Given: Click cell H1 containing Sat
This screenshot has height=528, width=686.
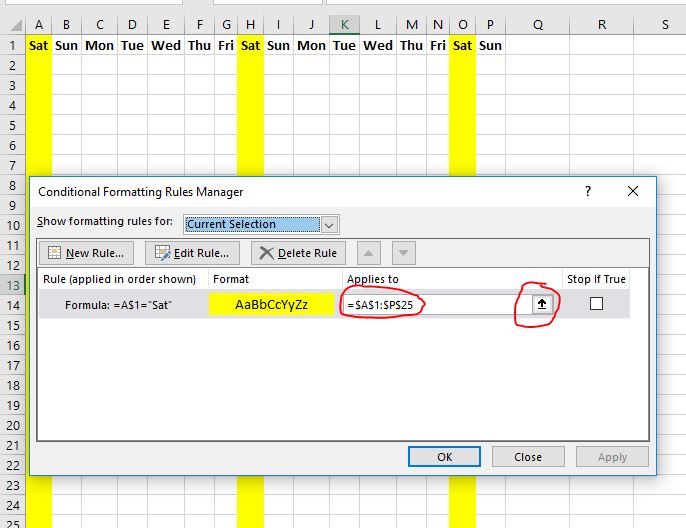Looking at the screenshot, I should tap(250, 45).
